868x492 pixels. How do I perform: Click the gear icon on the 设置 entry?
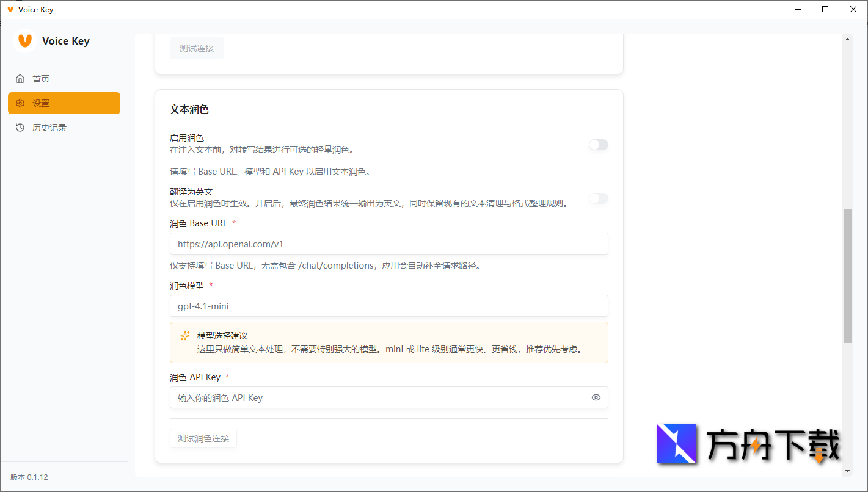tap(20, 103)
